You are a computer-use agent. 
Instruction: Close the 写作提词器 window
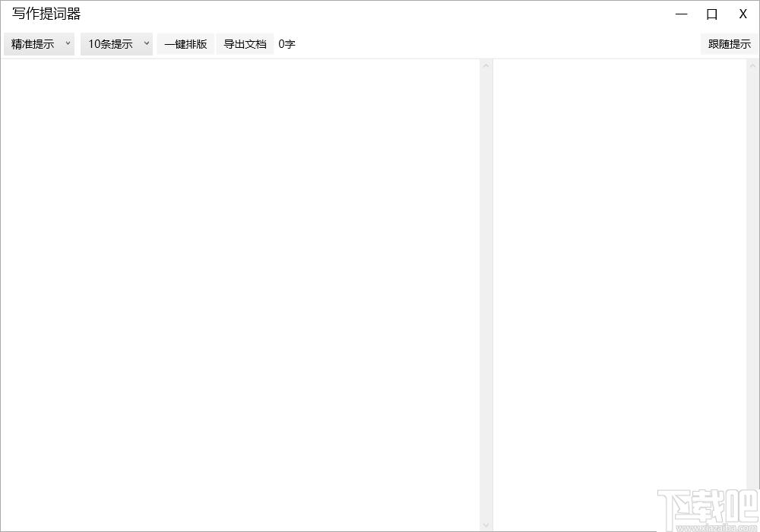(743, 14)
